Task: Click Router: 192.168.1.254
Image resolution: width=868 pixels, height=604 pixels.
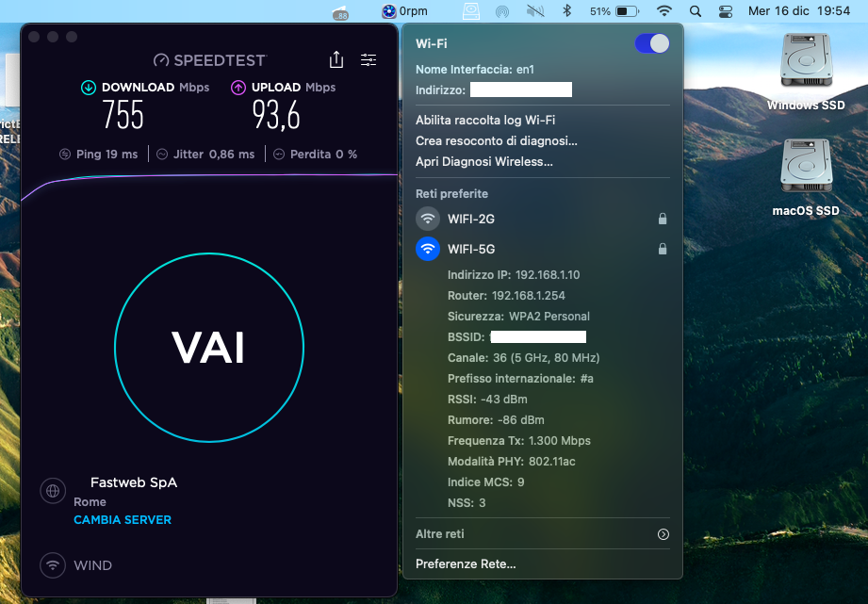Action: (506, 296)
